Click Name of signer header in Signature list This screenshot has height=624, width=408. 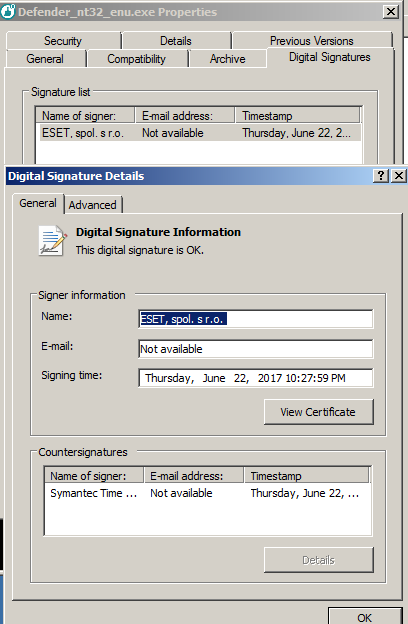click(85, 116)
